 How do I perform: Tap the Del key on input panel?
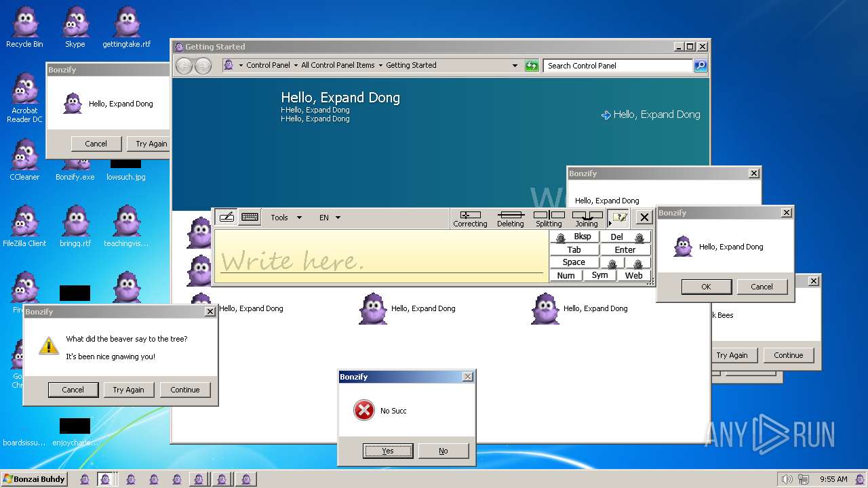coord(626,237)
